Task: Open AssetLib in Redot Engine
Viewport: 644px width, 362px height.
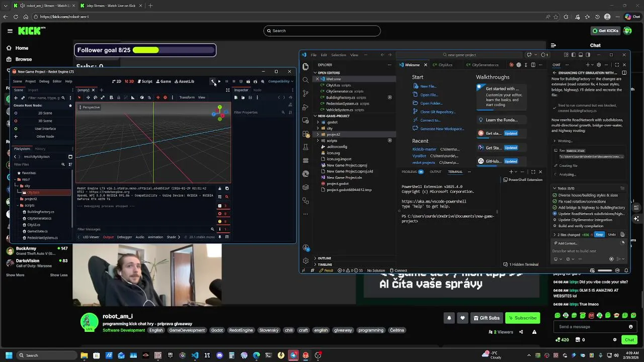Action: pos(184,81)
